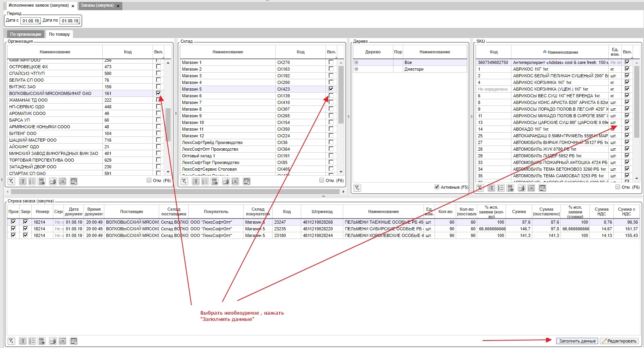644x348 pixels.
Task: Open column settings icon in Организация toolbar
Action: click(x=23, y=181)
